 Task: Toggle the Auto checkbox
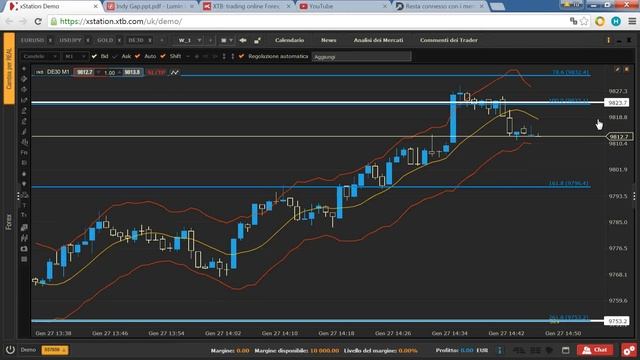pos(137,56)
